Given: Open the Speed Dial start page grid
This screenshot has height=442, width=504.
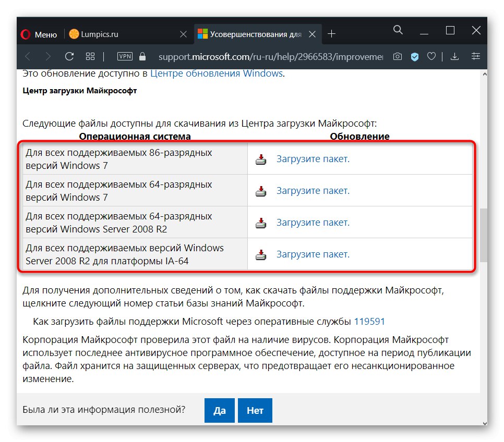Looking at the screenshot, I should [90, 56].
